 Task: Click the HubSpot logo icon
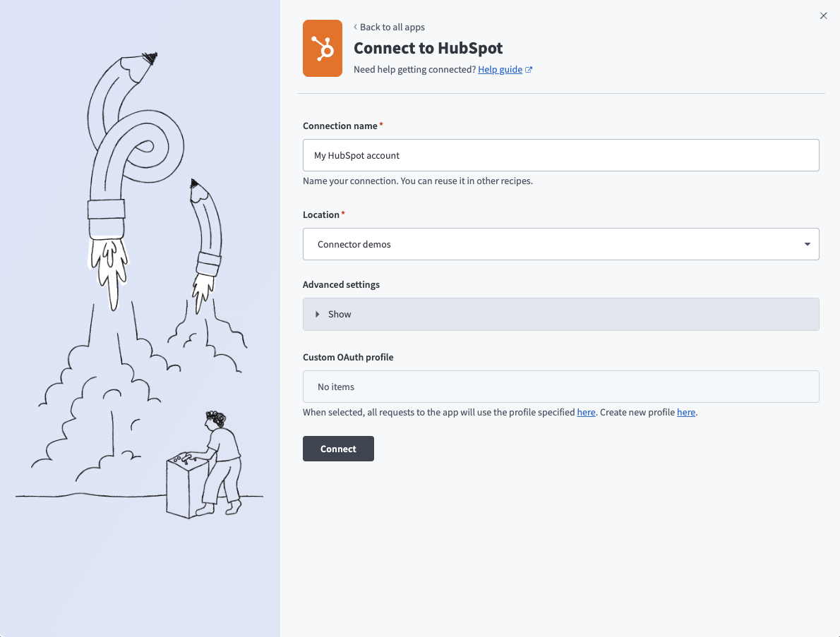click(x=322, y=48)
